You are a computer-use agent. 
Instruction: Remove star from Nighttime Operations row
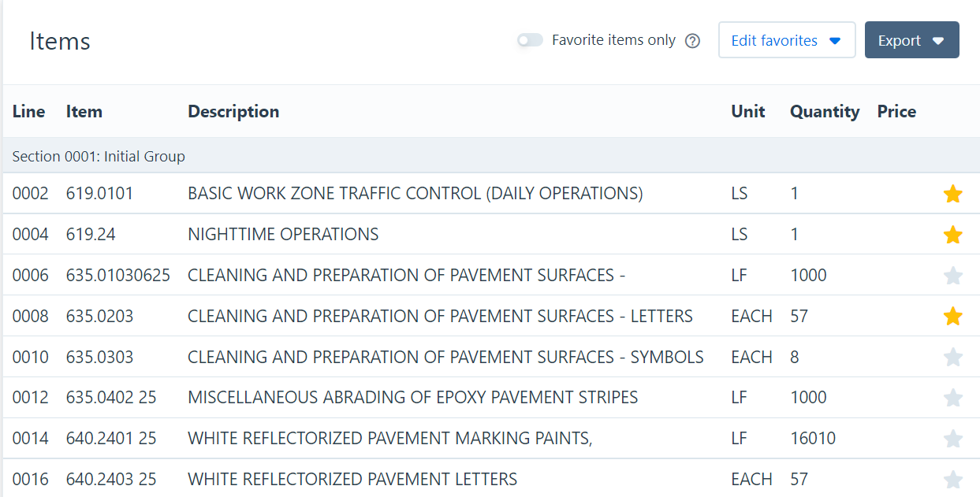952,235
